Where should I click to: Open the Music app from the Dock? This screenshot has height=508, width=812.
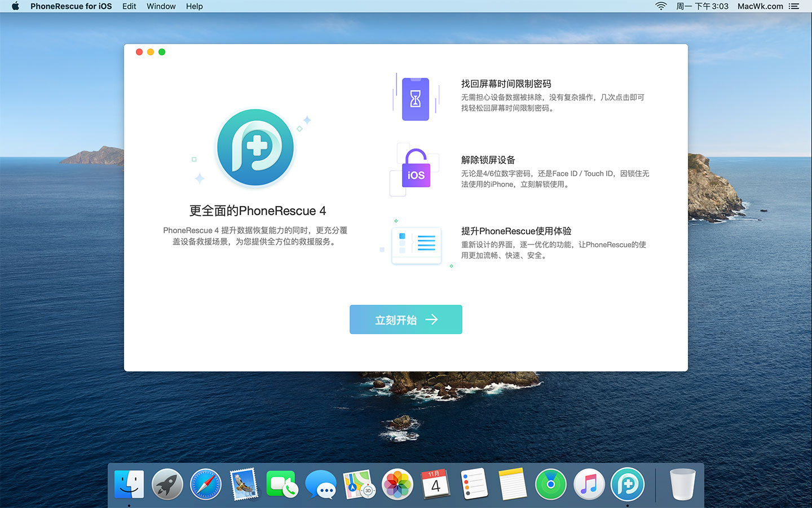click(x=589, y=484)
